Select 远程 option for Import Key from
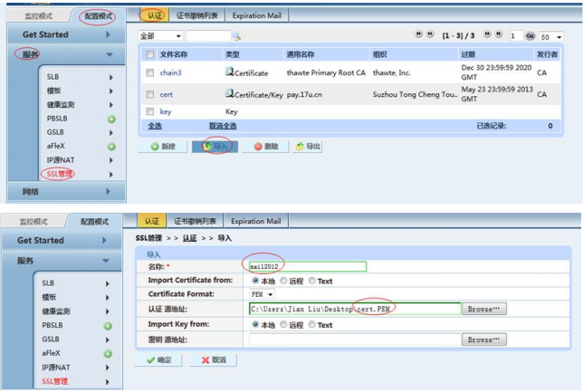Screen dimensions: 583x392 pos(282,325)
